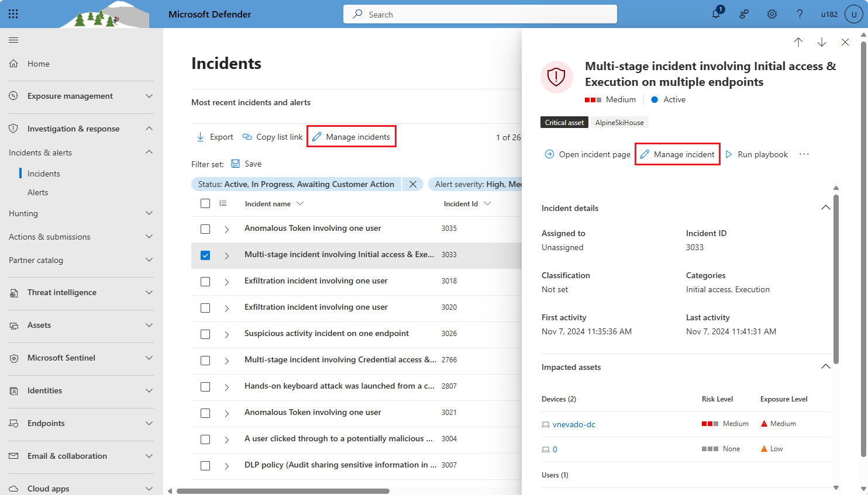Uncheck the Multi-stage incident 3033 checkbox
This screenshot has height=495, width=868.
point(205,255)
